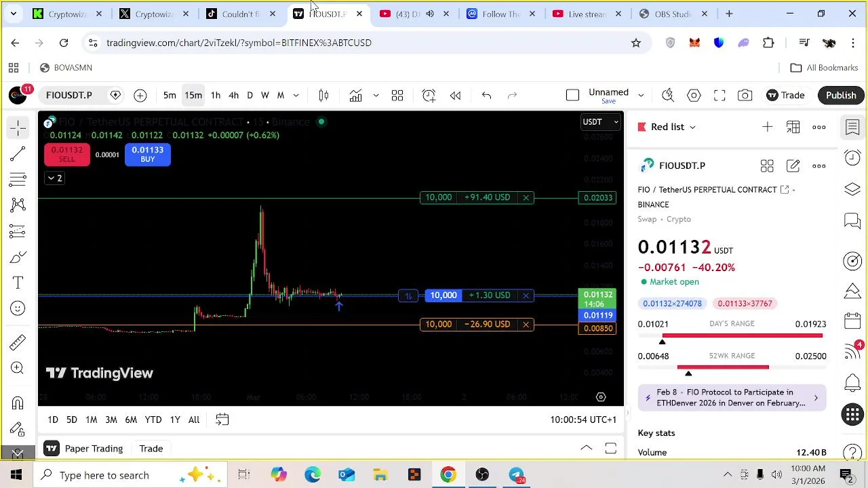Open the chat messages panel
Image resolution: width=868 pixels, height=488 pixels.
[x=852, y=220]
